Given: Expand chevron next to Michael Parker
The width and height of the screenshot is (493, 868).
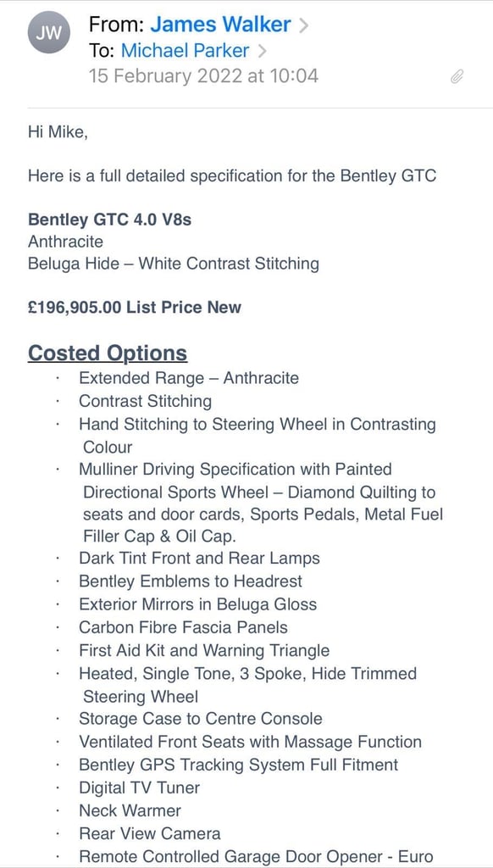Looking at the screenshot, I should 262,52.
